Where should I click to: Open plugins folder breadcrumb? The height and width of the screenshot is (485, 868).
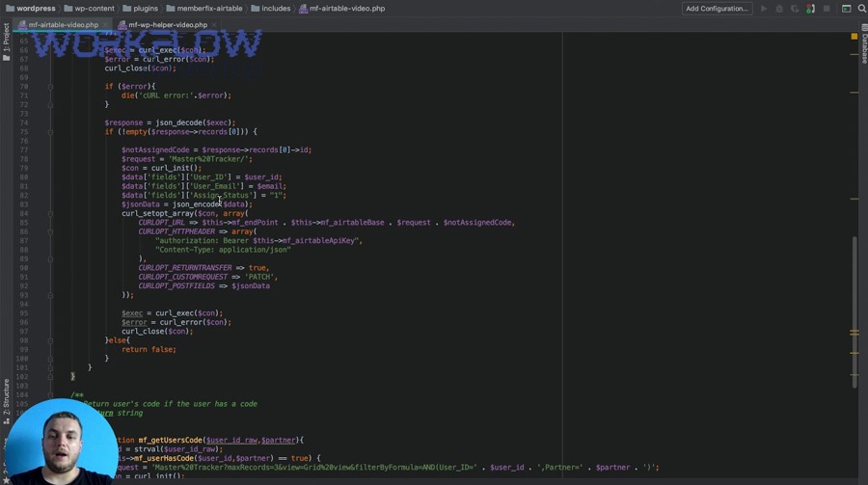140,9
